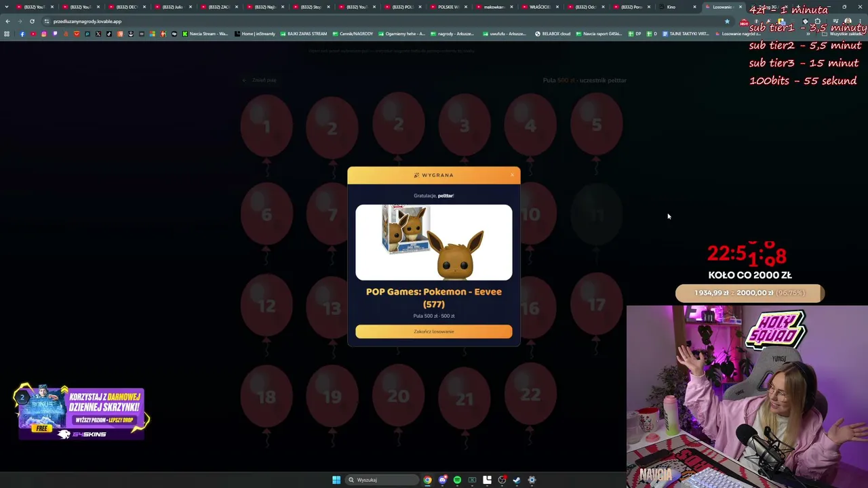Click the site info icon in address bar
The width and height of the screenshot is (868, 488).
click(x=46, y=21)
